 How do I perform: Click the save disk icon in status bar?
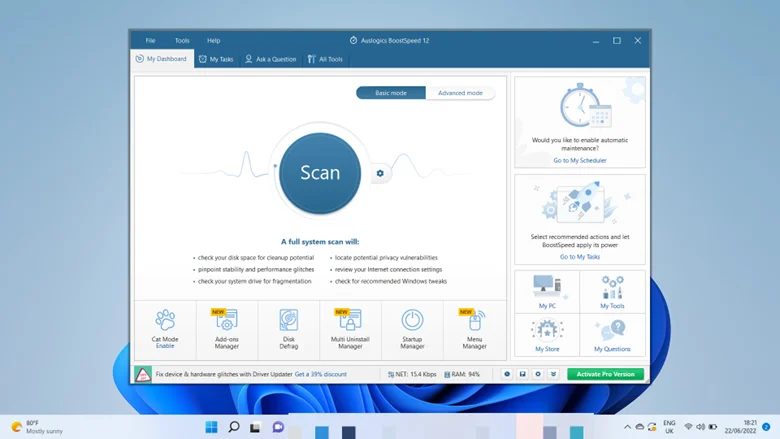tap(522, 374)
